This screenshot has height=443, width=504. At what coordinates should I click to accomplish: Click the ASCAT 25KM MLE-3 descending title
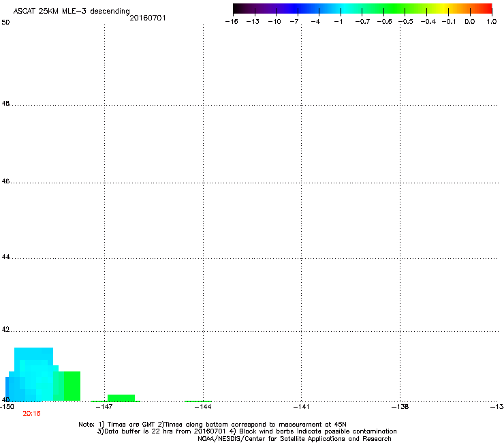coord(72,11)
